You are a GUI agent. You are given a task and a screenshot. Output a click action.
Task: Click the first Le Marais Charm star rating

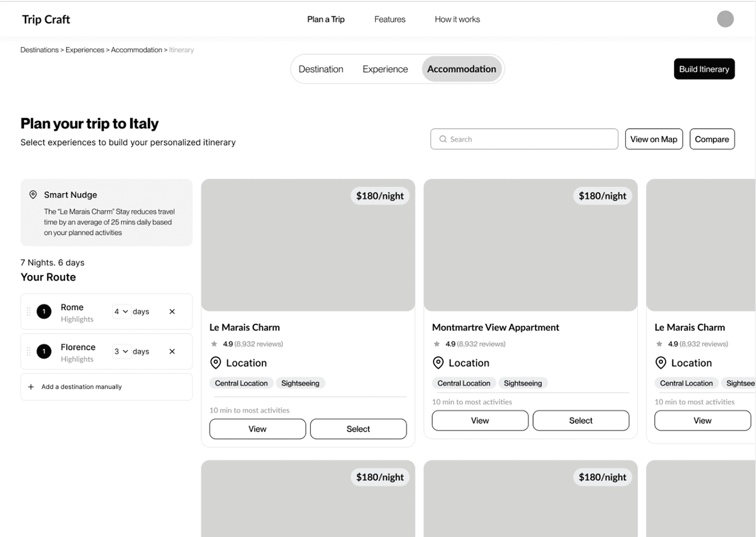point(214,344)
